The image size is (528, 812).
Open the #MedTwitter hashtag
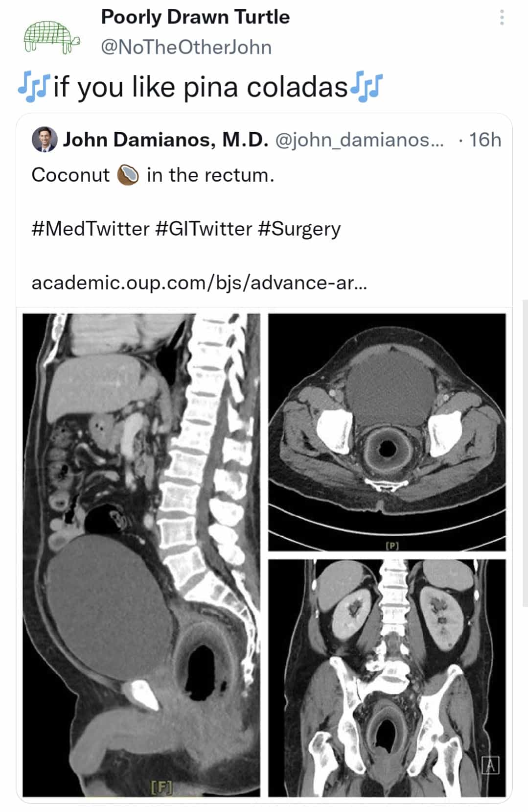click(x=91, y=229)
